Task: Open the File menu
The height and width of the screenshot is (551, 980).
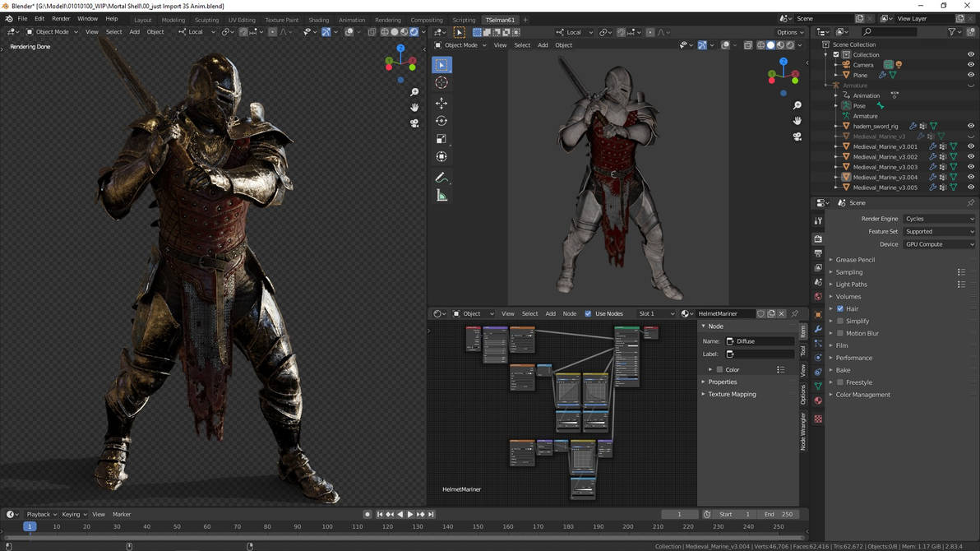Action: (x=22, y=19)
